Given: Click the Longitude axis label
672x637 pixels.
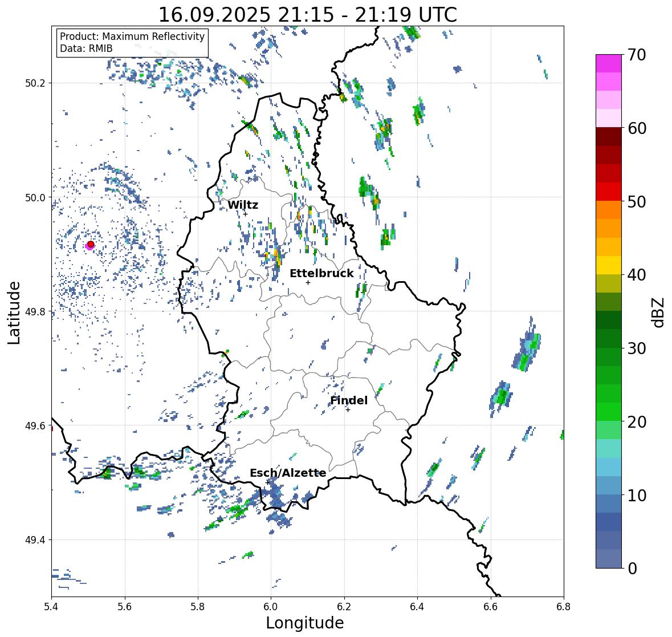Looking at the screenshot, I should click(305, 623).
